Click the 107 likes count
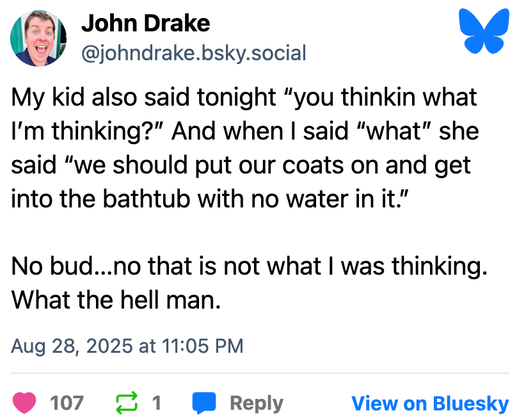 [x=67, y=403]
